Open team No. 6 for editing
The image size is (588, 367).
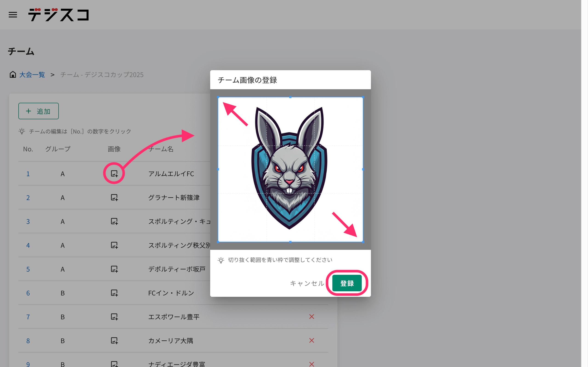(28, 293)
